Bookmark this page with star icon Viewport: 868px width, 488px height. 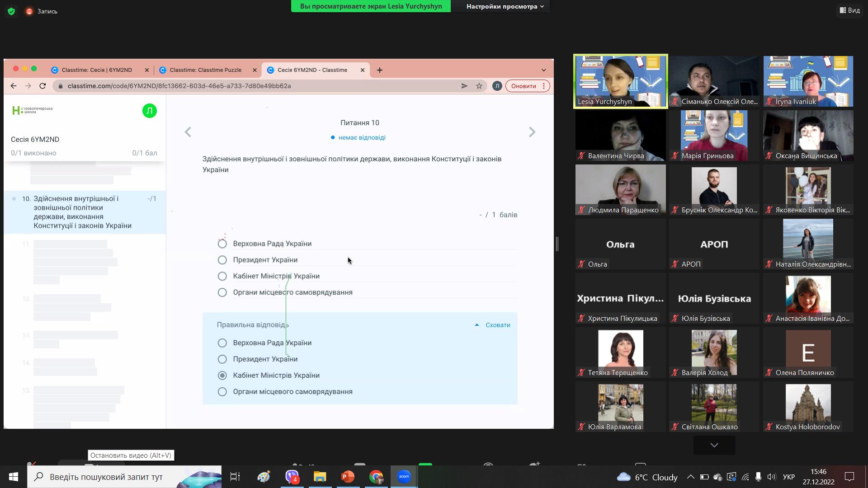479,86
